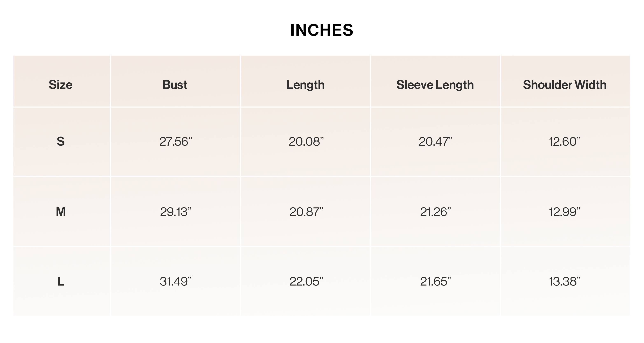Select the 29.13" bust value
Screen dimensions: 644x343
click(x=175, y=212)
